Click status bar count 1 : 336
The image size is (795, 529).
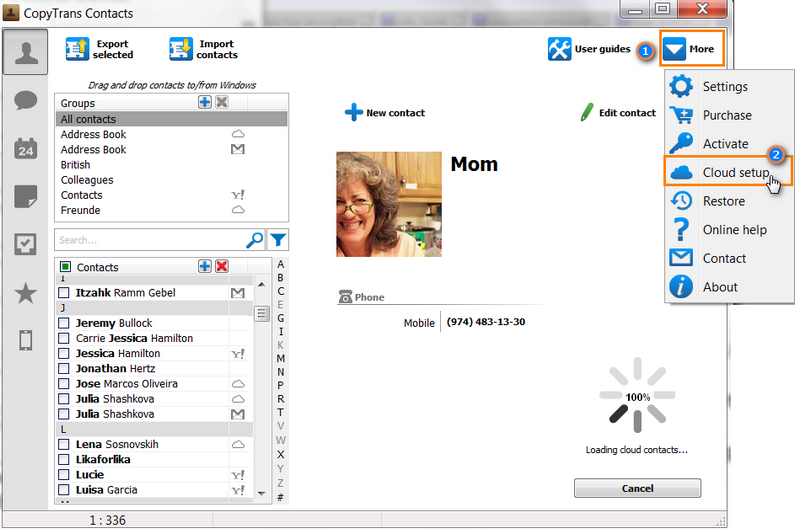coord(107,520)
